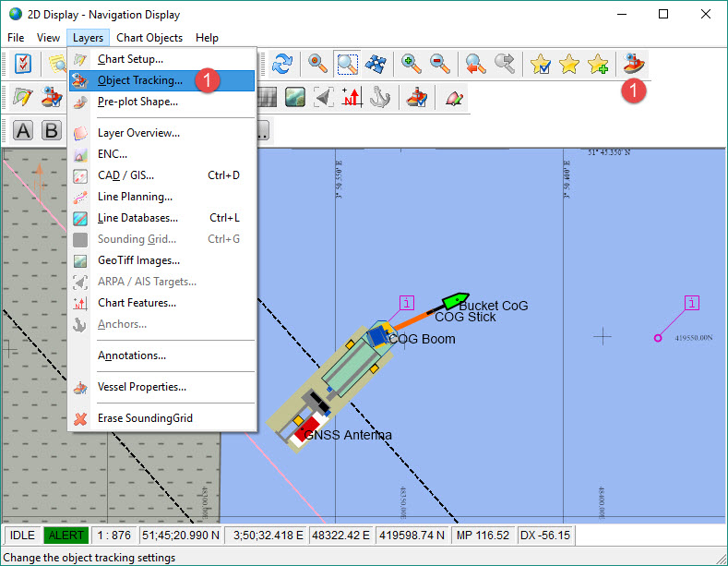728x566 pixels.
Task: Select the zoom window magnifier tool
Action: 348,64
